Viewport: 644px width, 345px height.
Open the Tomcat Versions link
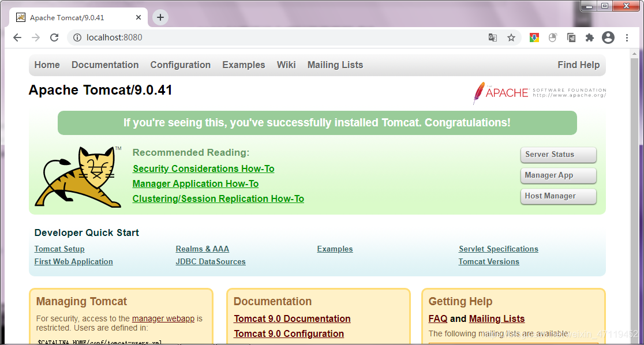pyautogui.click(x=489, y=261)
